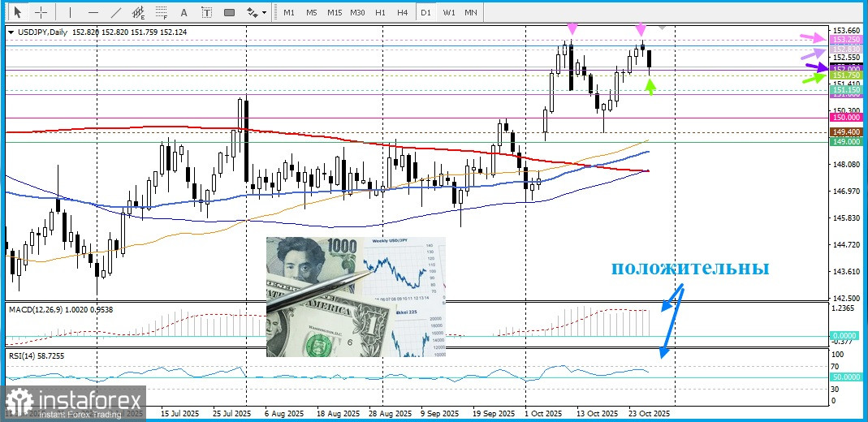Click the MACD 0.0000 level label
Screen dimensions: 868x422
point(845,336)
